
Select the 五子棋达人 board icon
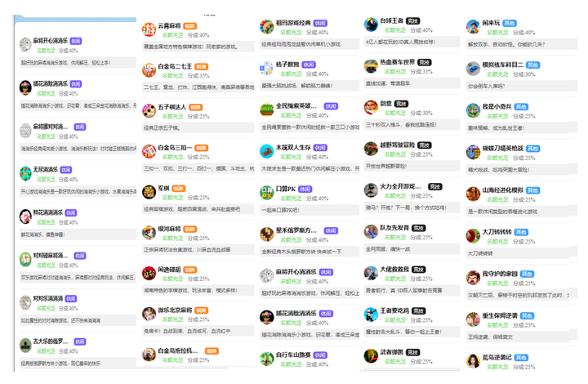click(149, 111)
